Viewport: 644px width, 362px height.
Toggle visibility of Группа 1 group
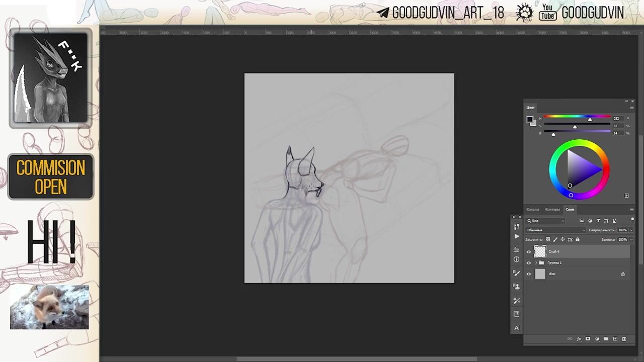click(529, 263)
